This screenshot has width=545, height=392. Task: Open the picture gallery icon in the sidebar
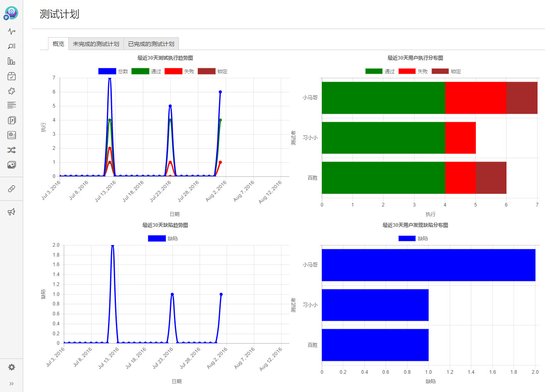(12, 165)
